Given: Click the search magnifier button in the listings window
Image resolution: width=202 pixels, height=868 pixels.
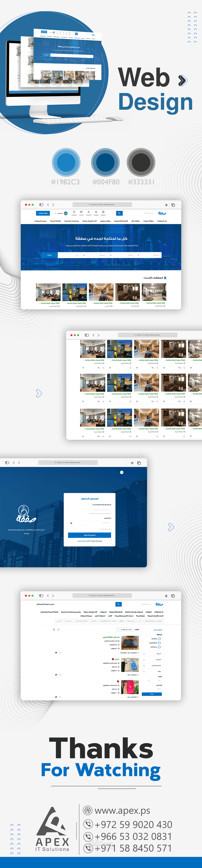Looking at the screenshot, I should pos(118,604).
